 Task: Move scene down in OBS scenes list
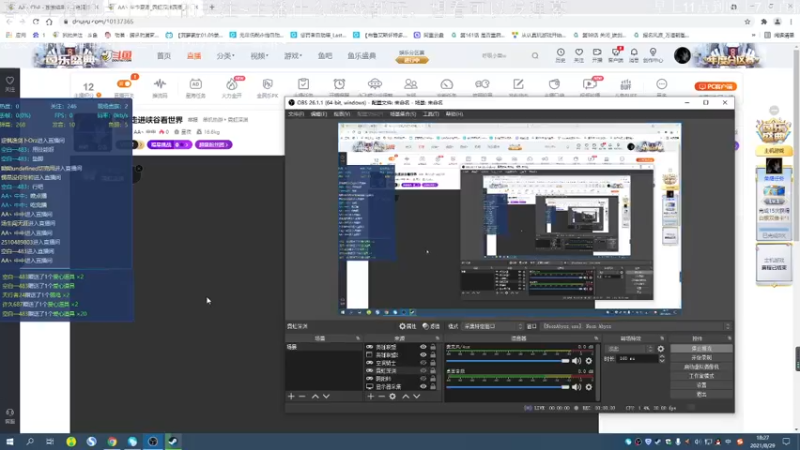click(x=326, y=396)
